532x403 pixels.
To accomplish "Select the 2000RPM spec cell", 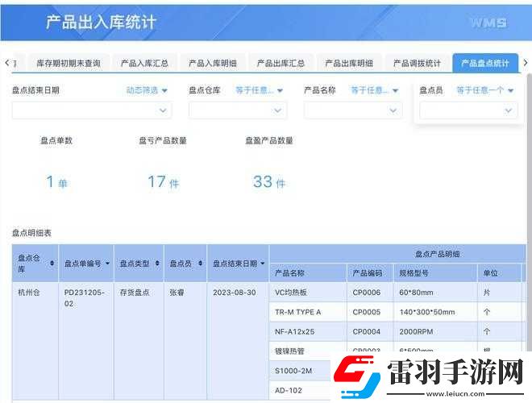I will point(435,332).
